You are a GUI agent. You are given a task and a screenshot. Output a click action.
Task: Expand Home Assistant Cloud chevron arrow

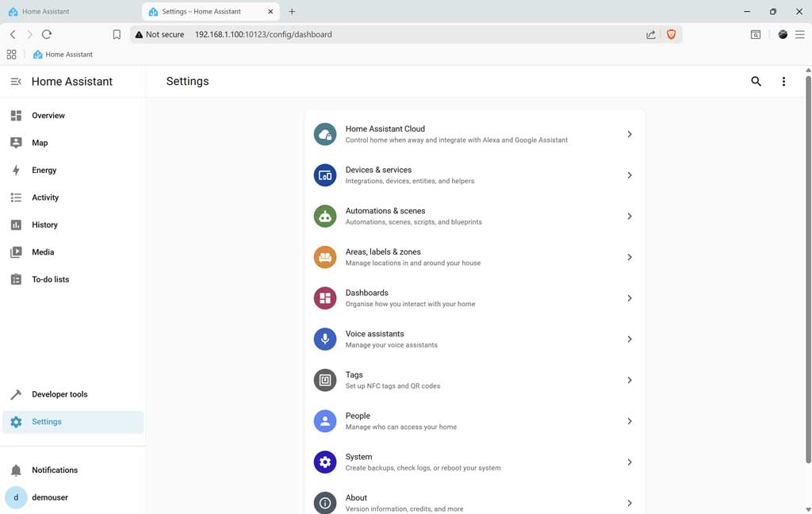[629, 134]
